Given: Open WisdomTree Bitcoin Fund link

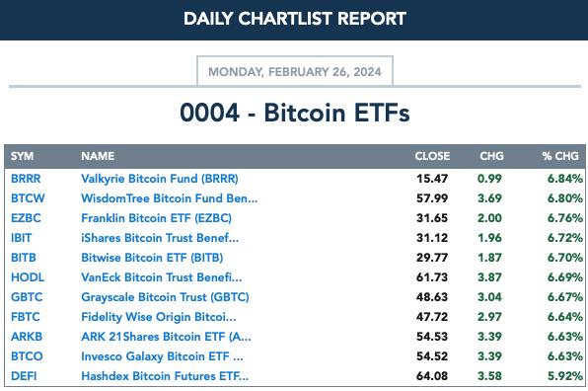Looking at the screenshot, I should [x=170, y=198].
